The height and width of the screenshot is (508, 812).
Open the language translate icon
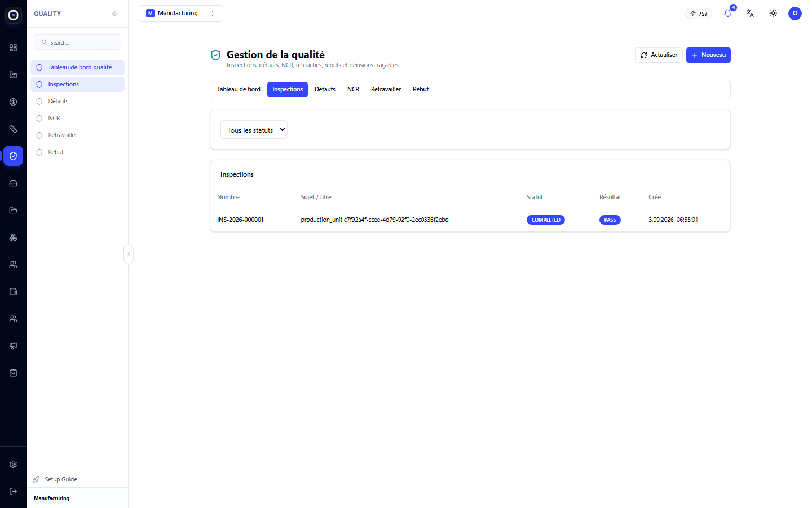tap(751, 13)
